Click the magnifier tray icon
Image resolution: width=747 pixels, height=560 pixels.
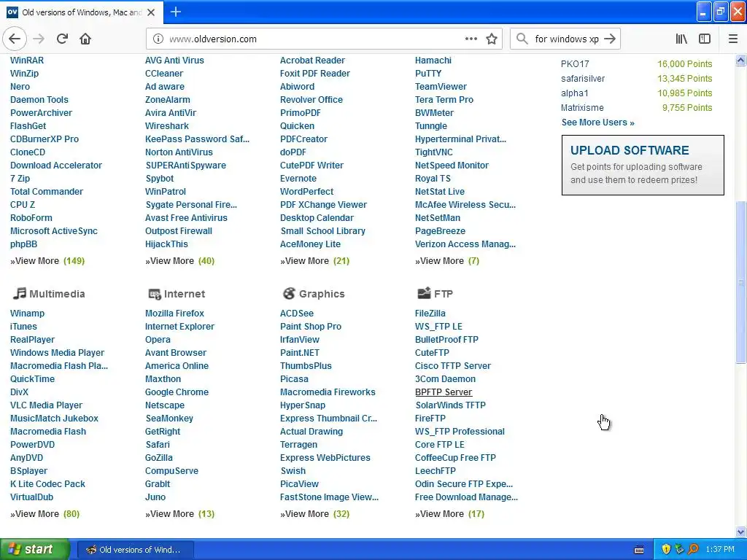tap(693, 549)
